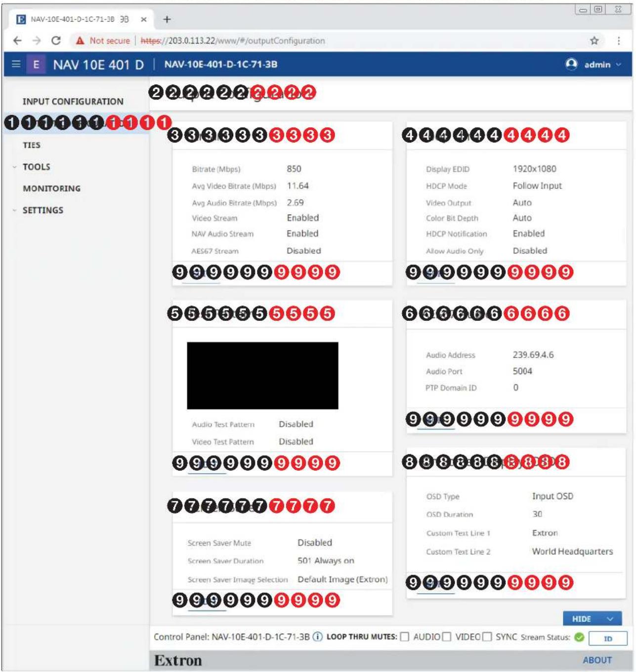Click the admin user avatar icon
Viewport: 636px width, 672px height.
pos(571,64)
